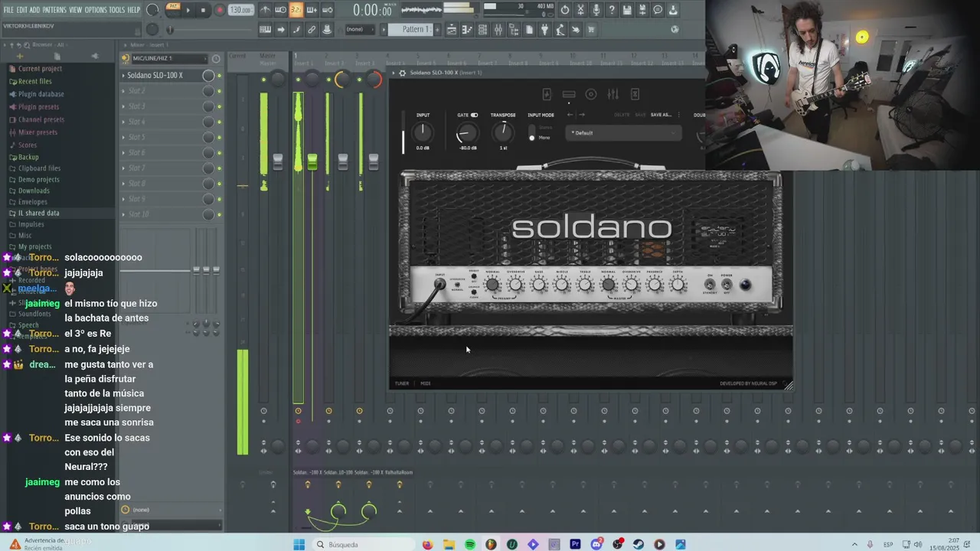Toggle the Slot 3 enable light
The height and width of the screenshot is (551, 980).
[219, 106]
